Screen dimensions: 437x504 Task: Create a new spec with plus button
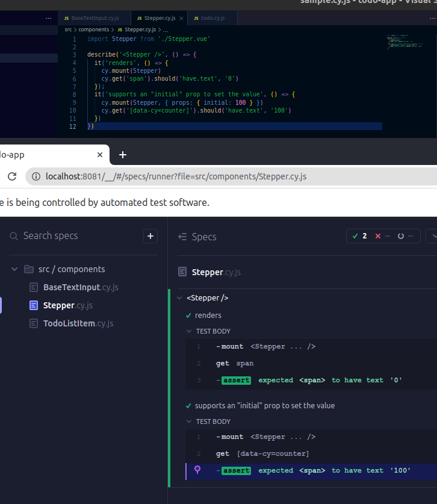click(x=150, y=236)
